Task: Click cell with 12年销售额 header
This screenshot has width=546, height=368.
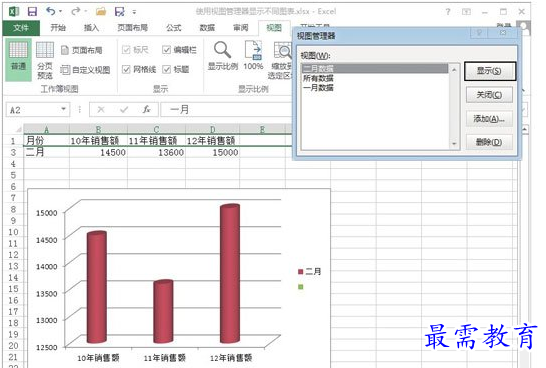Action: (212, 140)
